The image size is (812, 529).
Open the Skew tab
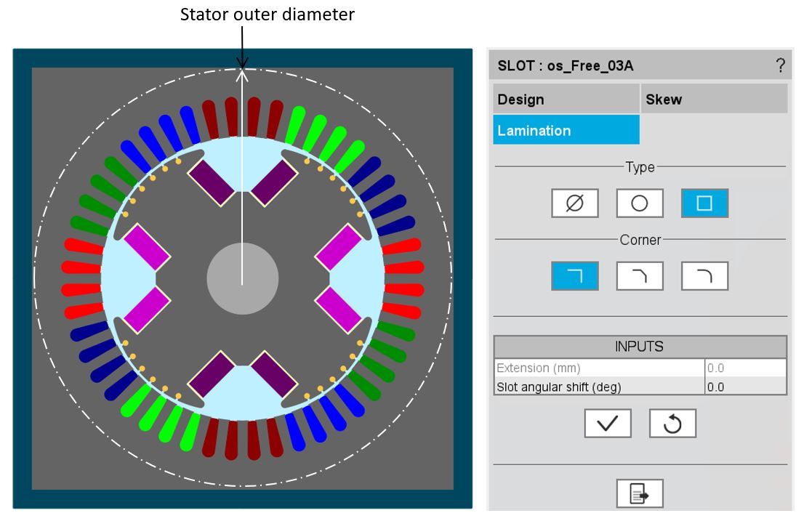[x=714, y=99]
